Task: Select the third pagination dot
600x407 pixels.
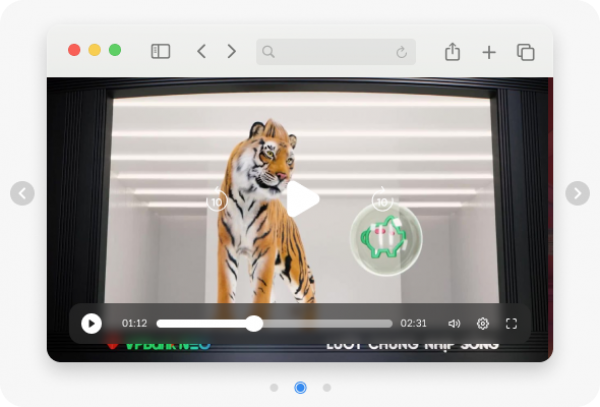Action: [x=326, y=387]
